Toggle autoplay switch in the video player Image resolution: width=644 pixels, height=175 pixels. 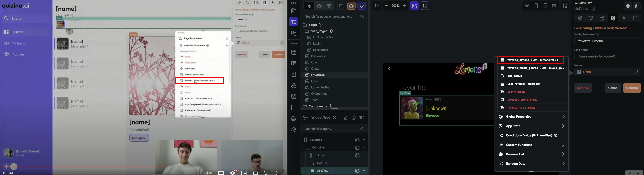tap(208, 173)
